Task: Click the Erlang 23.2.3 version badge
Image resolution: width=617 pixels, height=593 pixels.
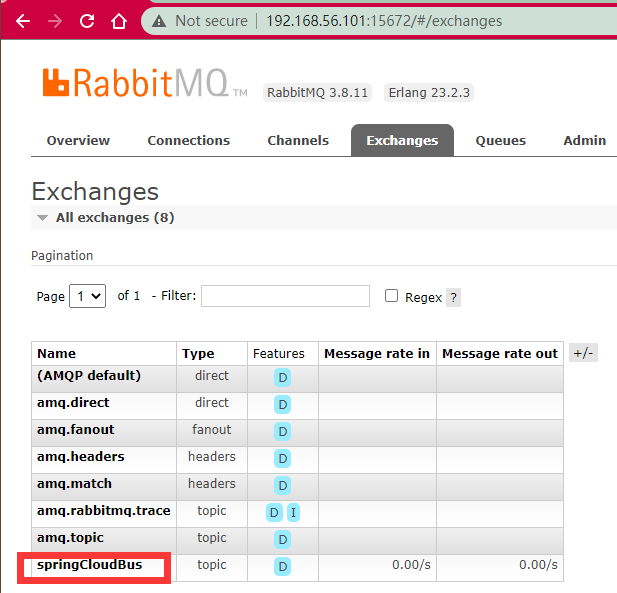Action: coord(429,93)
